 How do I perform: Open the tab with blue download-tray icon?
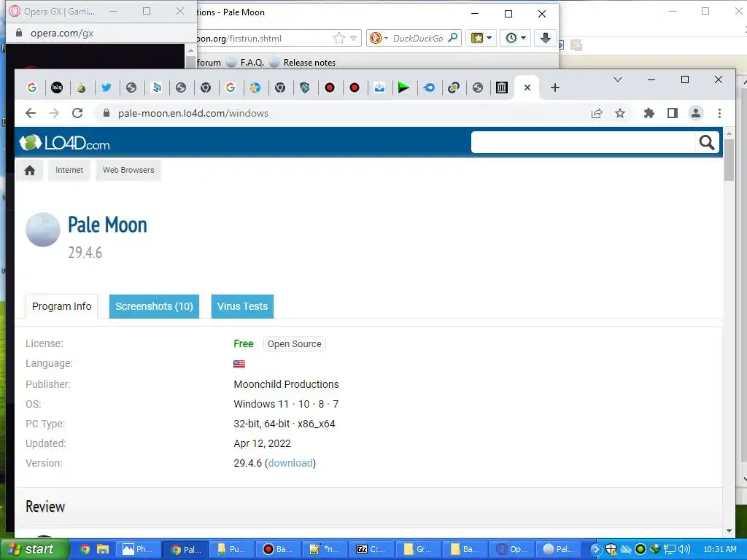point(379,87)
